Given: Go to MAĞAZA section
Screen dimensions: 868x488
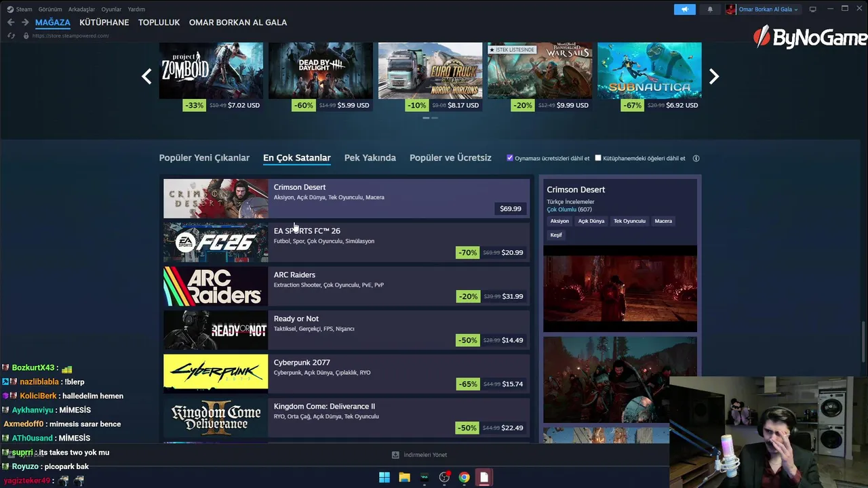Looking at the screenshot, I should point(53,22).
